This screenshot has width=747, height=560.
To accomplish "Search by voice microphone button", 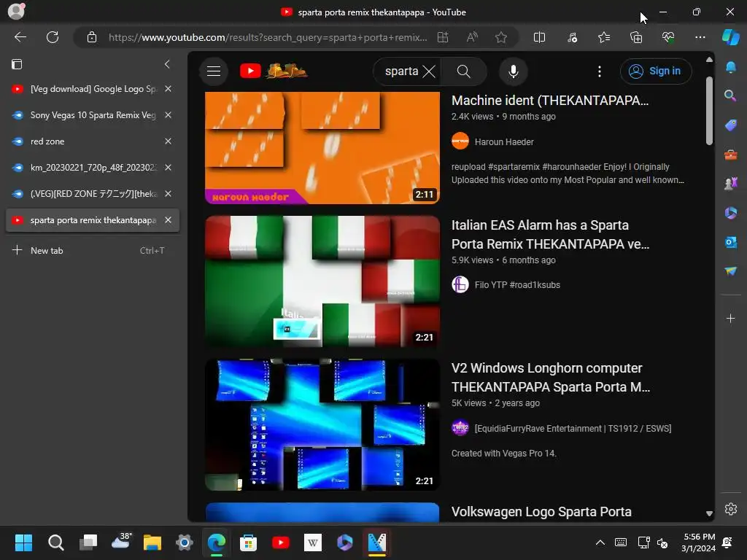I will click(513, 71).
